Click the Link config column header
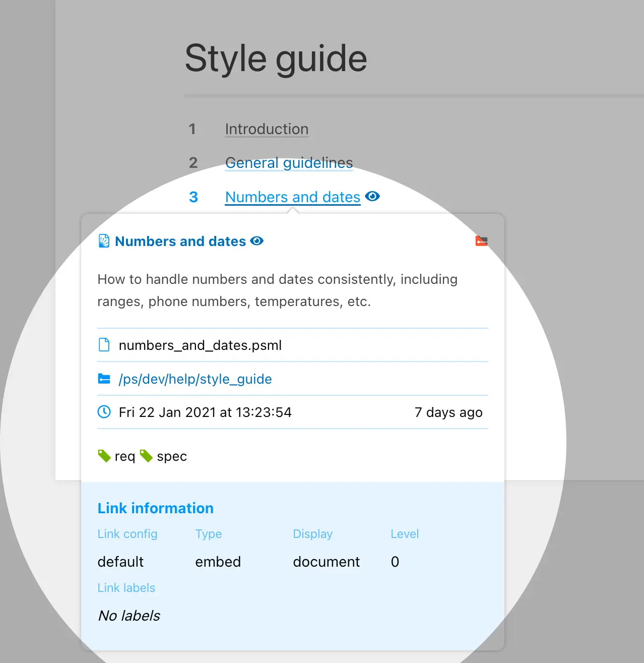The height and width of the screenshot is (663, 644). click(x=127, y=534)
